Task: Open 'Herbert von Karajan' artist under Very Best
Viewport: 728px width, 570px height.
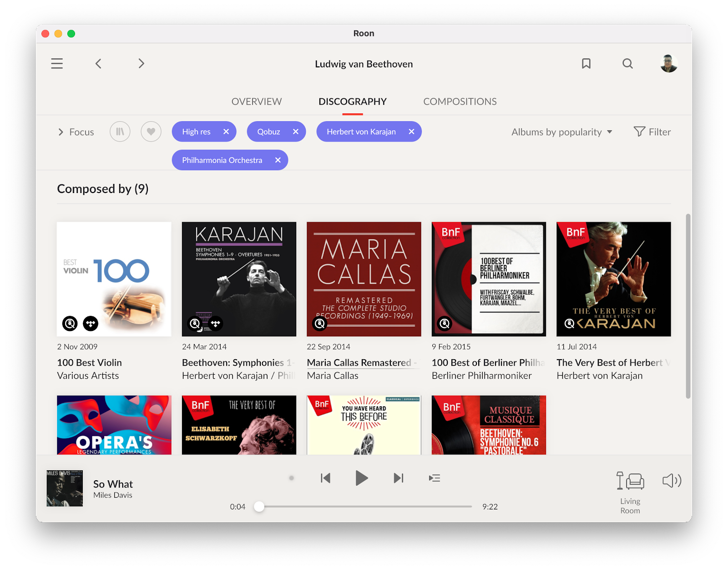Action: coord(600,376)
